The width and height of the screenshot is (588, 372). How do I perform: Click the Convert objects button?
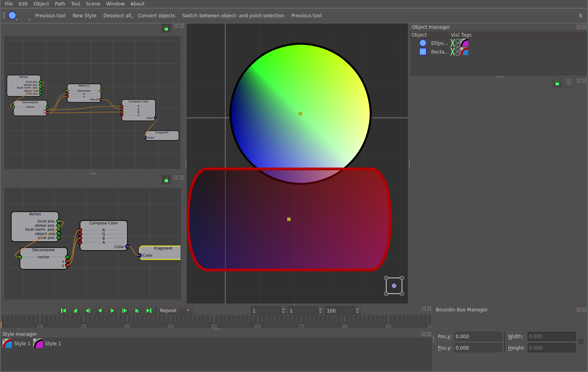(x=156, y=16)
